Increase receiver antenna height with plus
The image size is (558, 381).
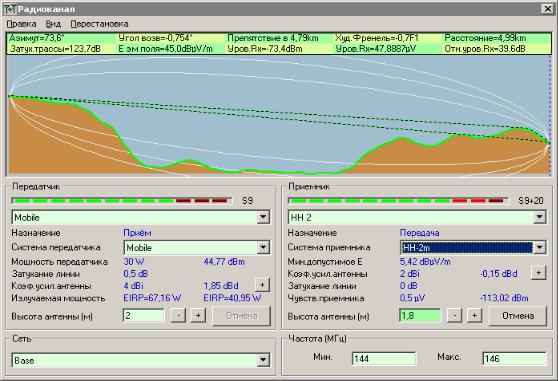coord(474,316)
